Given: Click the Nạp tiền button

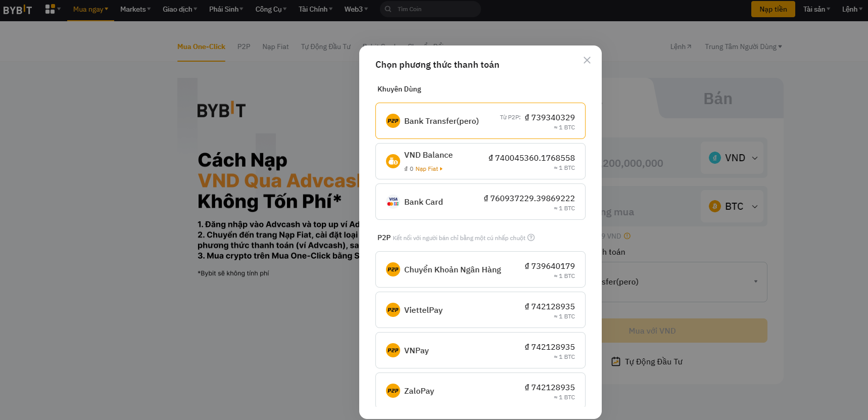Looking at the screenshot, I should 773,9.
